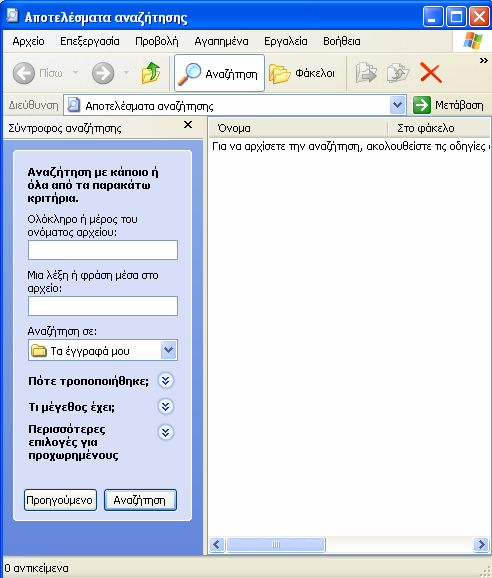The height and width of the screenshot is (578, 492).
Task: Go up one folder level icon
Action: pos(151,73)
